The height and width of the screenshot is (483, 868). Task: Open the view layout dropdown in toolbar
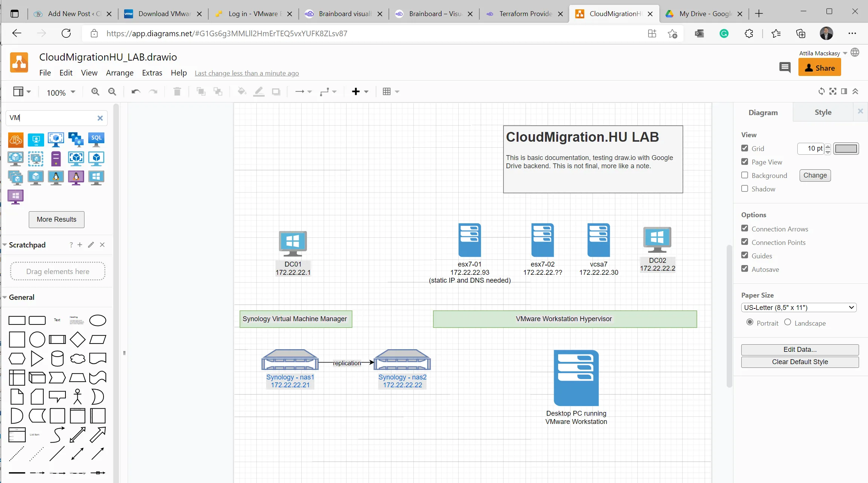22,92
